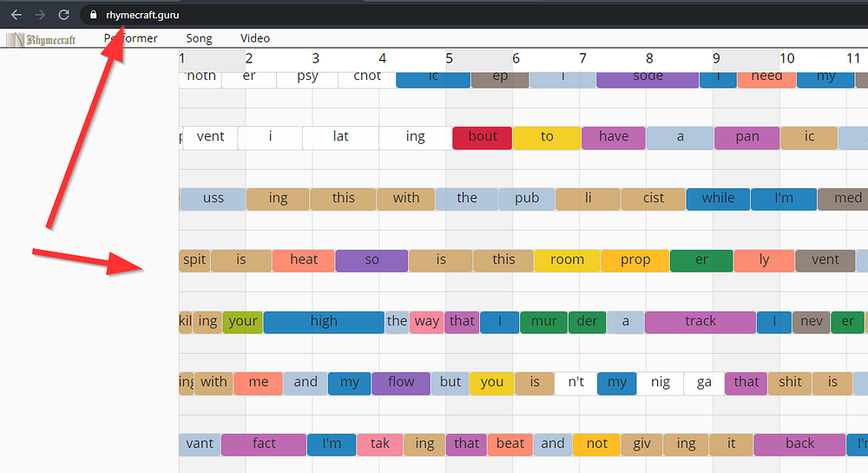Click the pink "way" block
Viewport: 868px width, 473px height.
point(426,322)
